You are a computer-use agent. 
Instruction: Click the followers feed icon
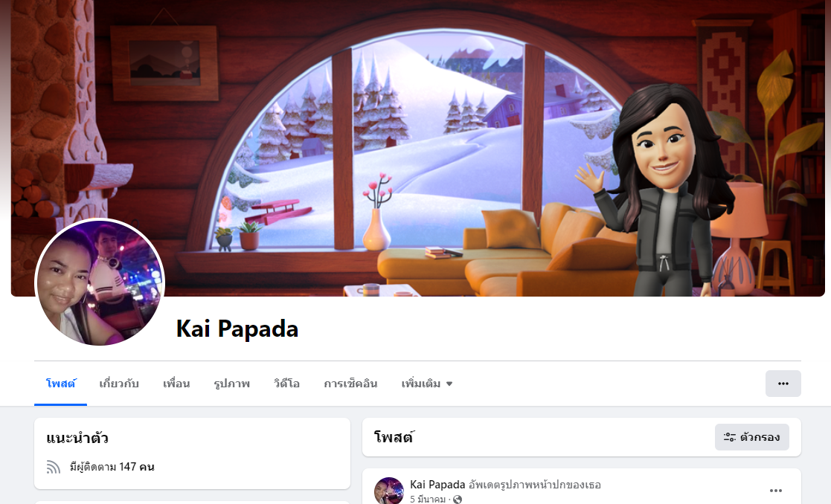click(53, 467)
